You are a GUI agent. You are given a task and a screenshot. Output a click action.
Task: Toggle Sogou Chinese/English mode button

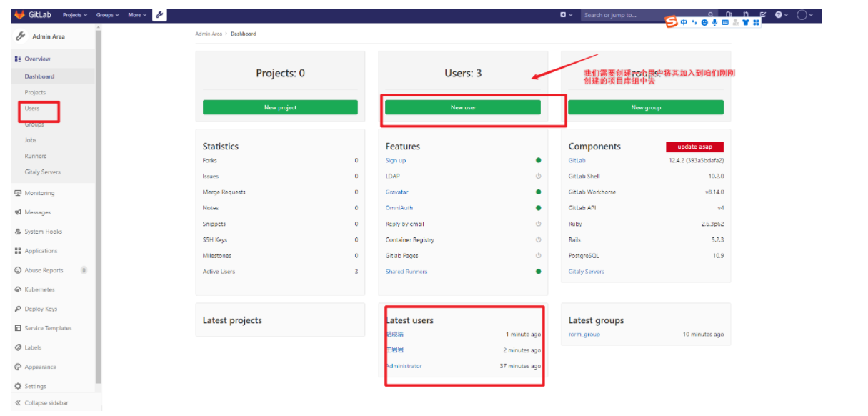pyautogui.click(x=684, y=23)
